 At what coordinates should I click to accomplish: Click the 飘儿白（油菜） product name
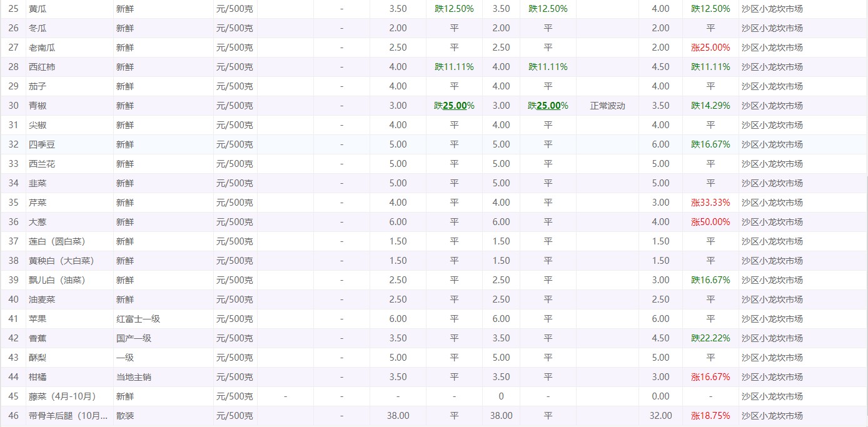57,280
